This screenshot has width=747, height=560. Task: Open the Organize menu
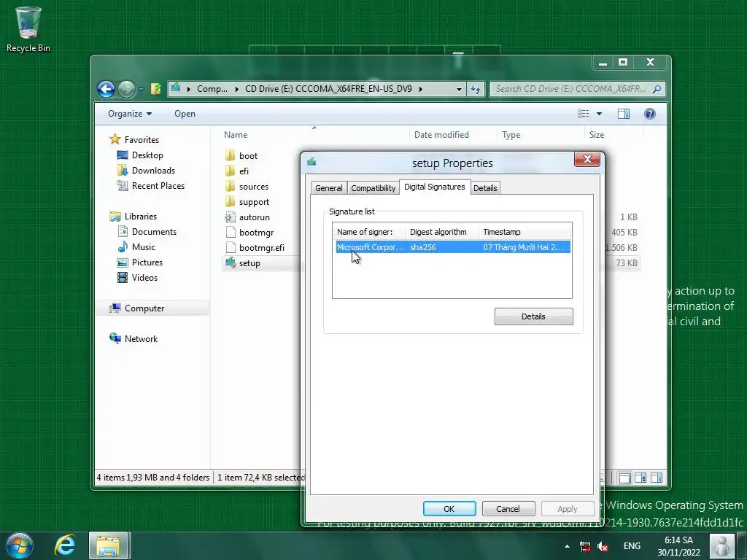coord(130,114)
